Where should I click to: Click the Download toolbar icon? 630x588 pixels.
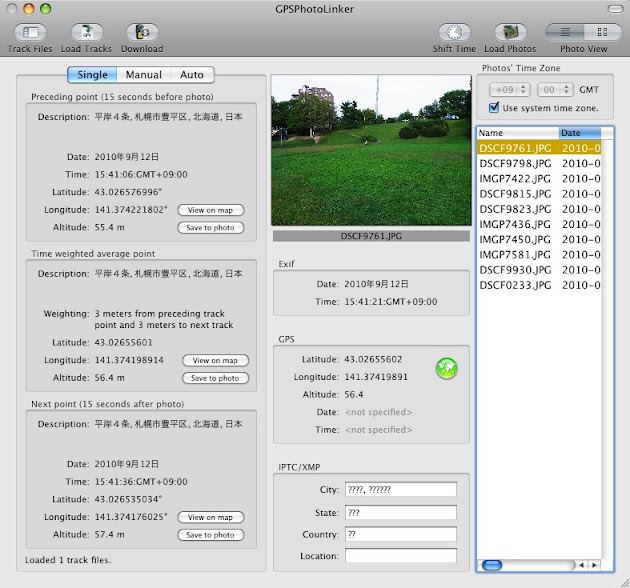(142, 34)
